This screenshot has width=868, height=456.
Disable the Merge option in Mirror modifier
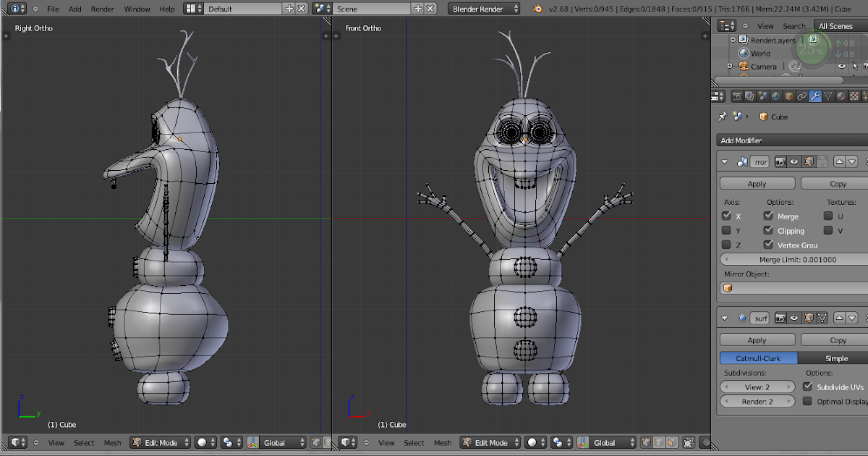click(768, 216)
